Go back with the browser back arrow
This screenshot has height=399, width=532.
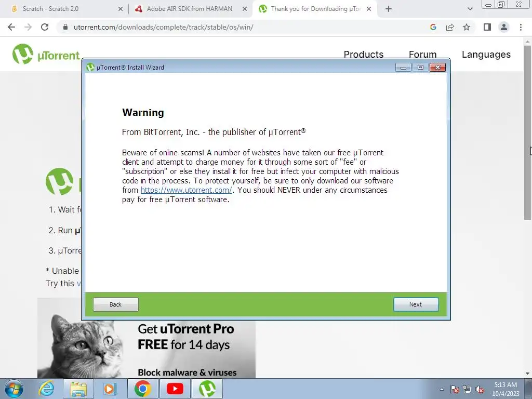(x=11, y=27)
